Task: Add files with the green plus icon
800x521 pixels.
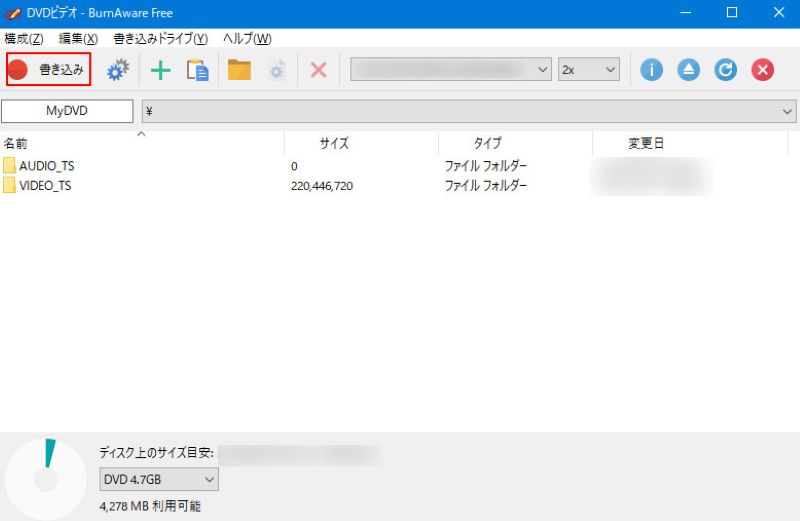Action: pos(160,70)
